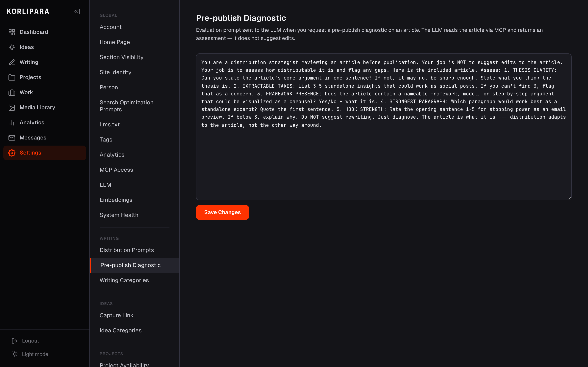Click the Analytics bar chart icon
The image size is (588, 367).
point(12,123)
